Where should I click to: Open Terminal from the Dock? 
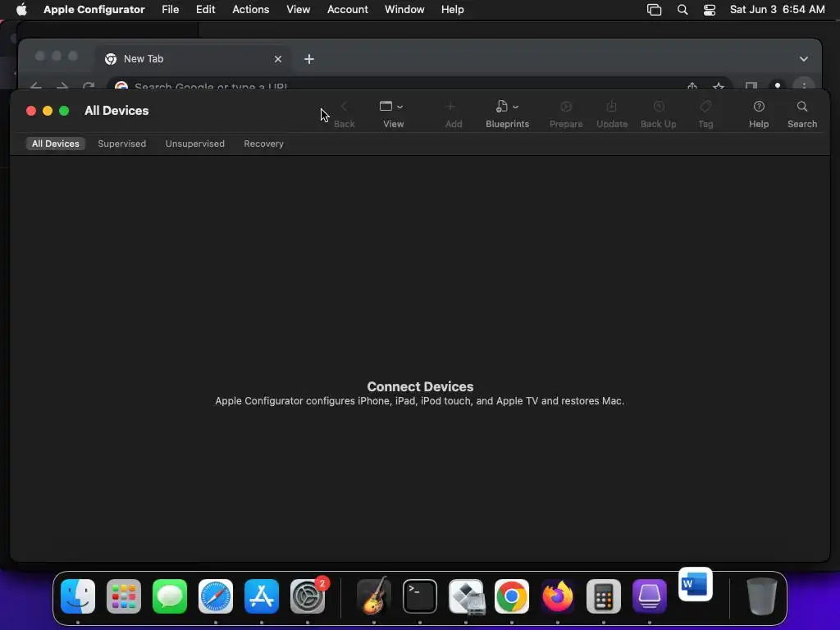(419, 596)
